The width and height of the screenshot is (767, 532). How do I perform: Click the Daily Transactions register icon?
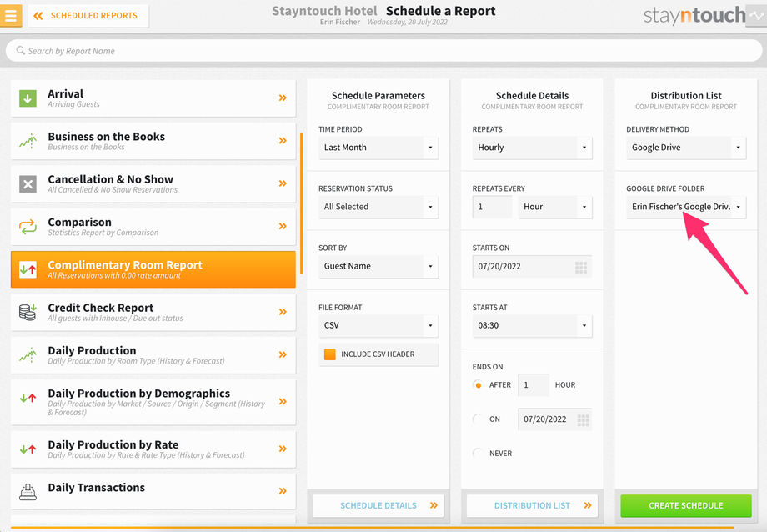(x=28, y=491)
